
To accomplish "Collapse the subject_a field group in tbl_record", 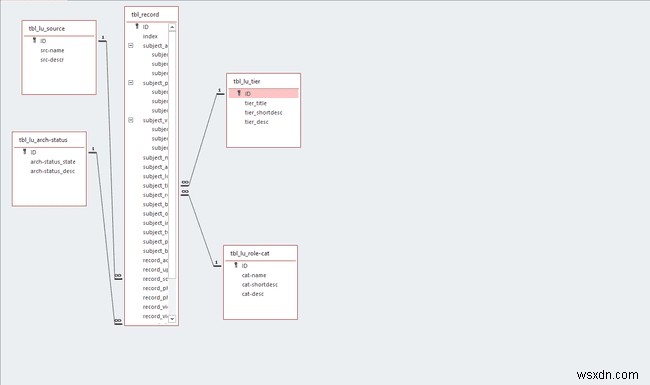I will tap(131, 46).
